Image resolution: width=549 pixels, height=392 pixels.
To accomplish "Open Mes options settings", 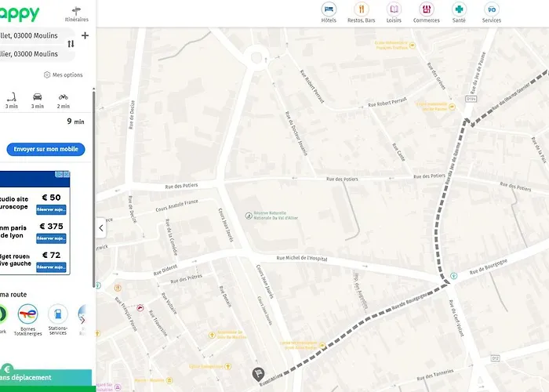I will pos(63,75).
